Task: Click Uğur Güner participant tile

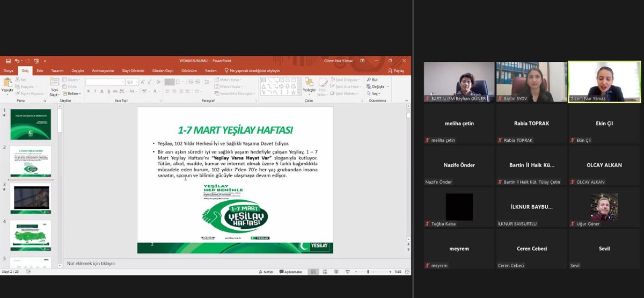Action: coord(604,207)
